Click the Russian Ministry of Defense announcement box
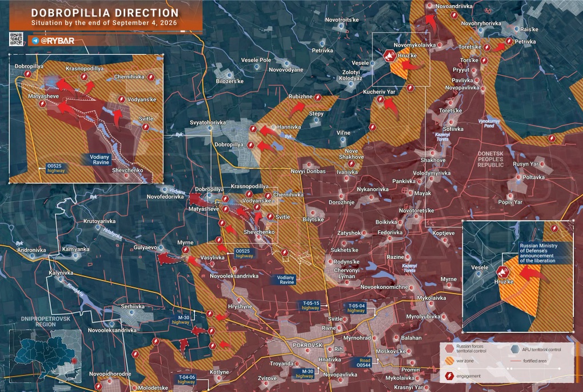 tap(539, 253)
